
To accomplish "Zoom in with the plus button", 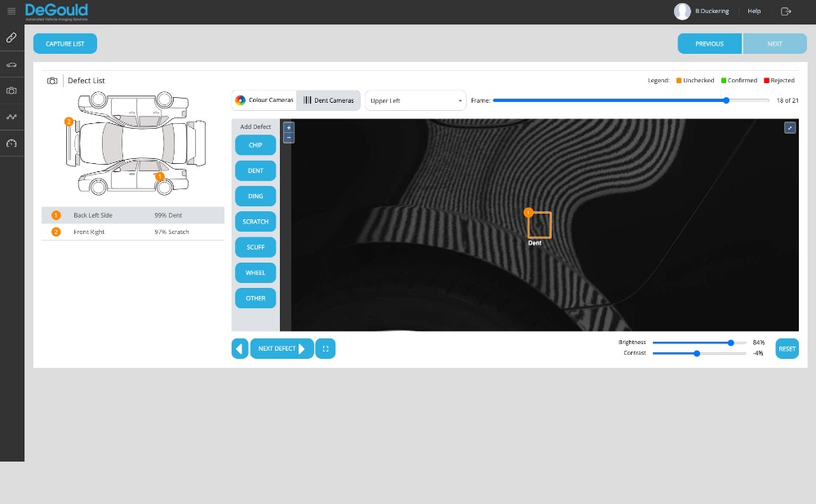I will coord(288,128).
